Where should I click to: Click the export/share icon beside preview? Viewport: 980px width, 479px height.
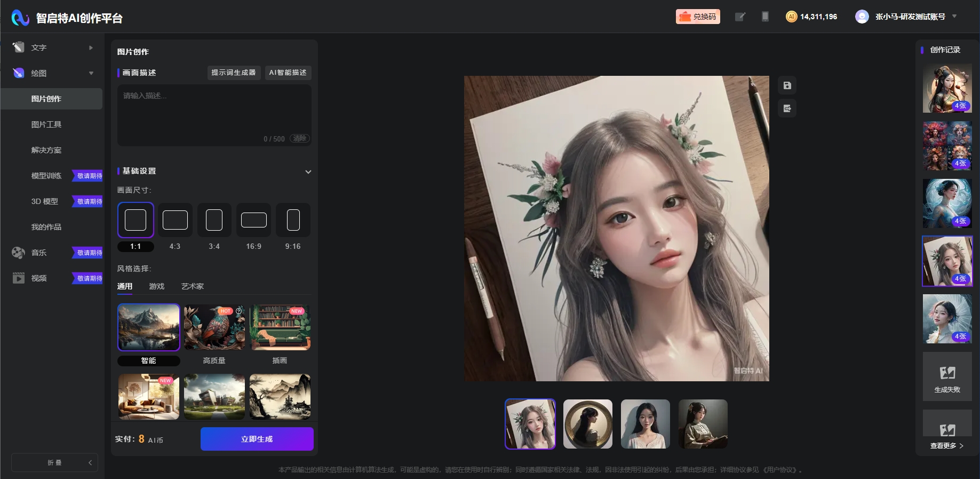point(787,108)
